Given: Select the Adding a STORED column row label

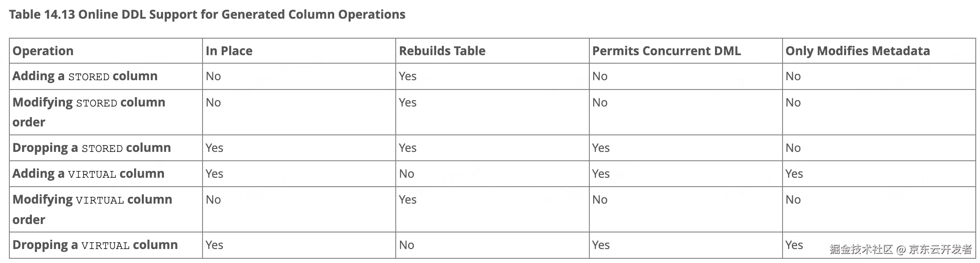Looking at the screenshot, I should [x=85, y=76].
